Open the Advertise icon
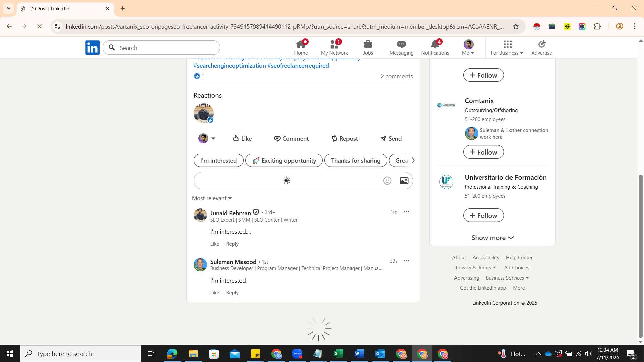 tap(541, 47)
